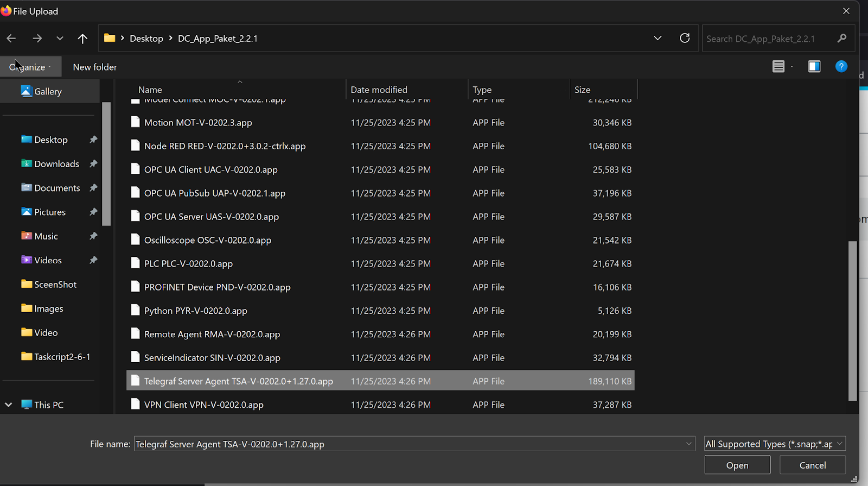Open Documents in the navigation pane

(x=57, y=188)
